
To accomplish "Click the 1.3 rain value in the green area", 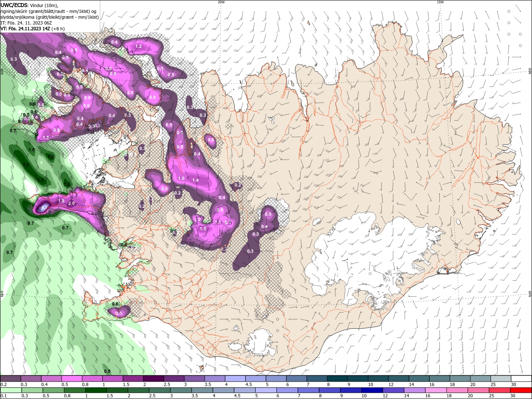I will (26, 165).
